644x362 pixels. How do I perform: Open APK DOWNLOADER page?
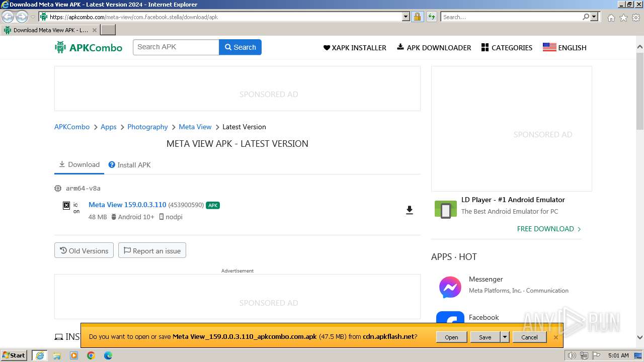pos(434,48)
